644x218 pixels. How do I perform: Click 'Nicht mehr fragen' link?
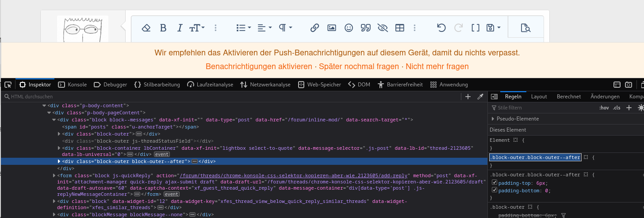click(437, 66)
